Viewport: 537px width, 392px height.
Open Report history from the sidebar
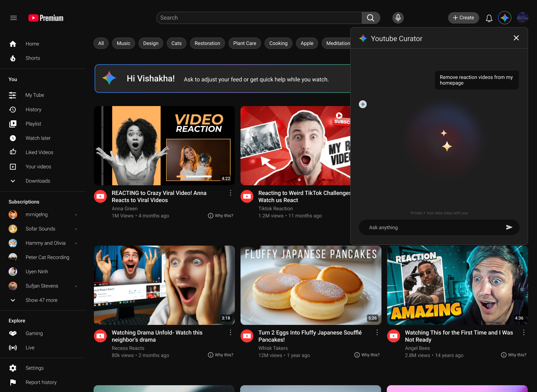click(41, 382)
